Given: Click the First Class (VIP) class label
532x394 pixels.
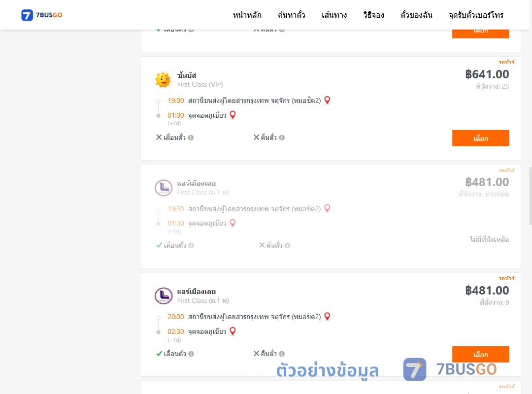Looking at the screenshot, I should (200, 85).
